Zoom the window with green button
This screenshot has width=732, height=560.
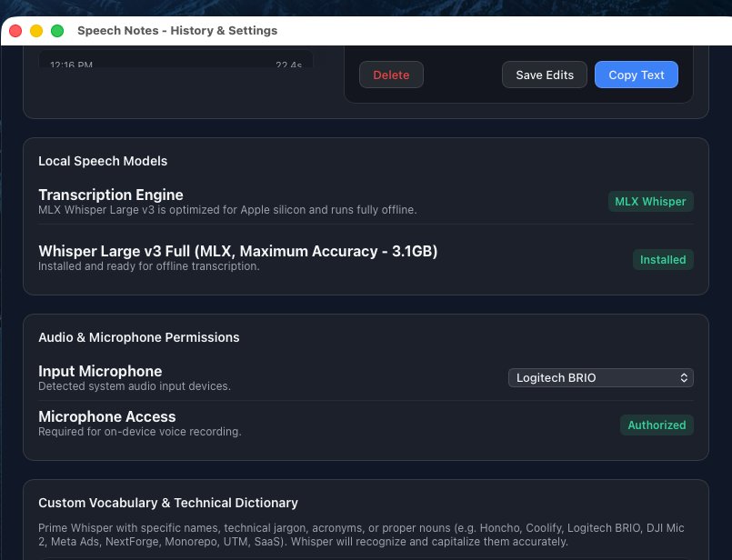[57, 31]
